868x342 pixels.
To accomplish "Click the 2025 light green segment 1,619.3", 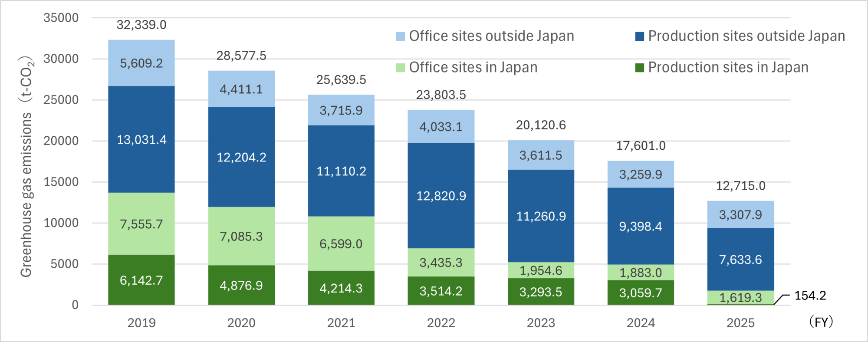I will [x=740, y=297].
